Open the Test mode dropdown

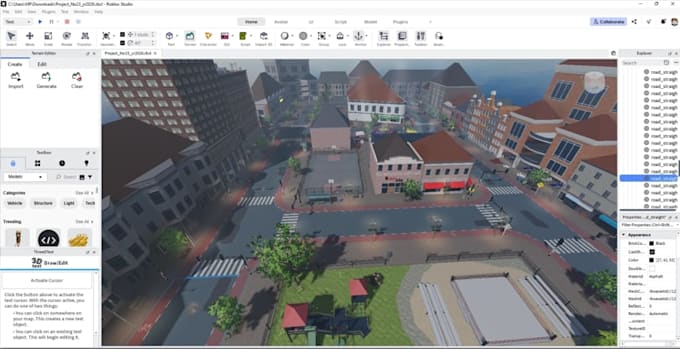pos(18,22)
